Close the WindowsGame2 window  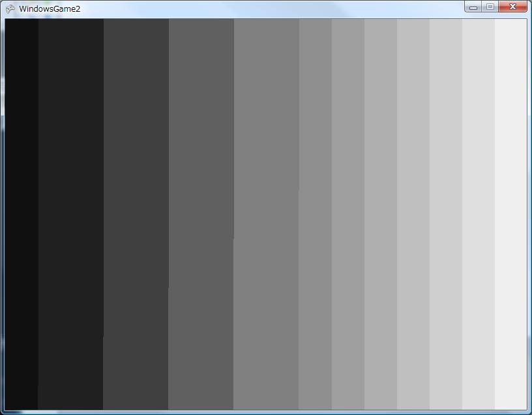click(512, 7)
